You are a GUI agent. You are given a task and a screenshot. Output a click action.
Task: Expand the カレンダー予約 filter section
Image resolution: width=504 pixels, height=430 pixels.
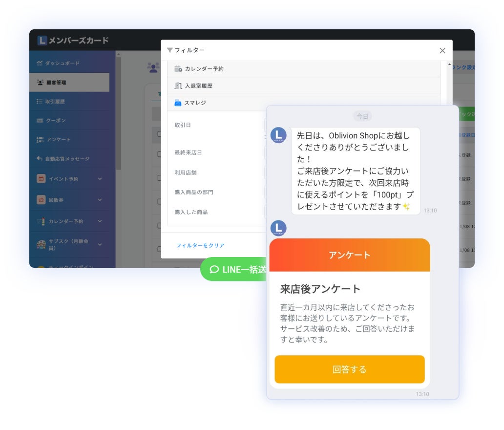[304, 69]
